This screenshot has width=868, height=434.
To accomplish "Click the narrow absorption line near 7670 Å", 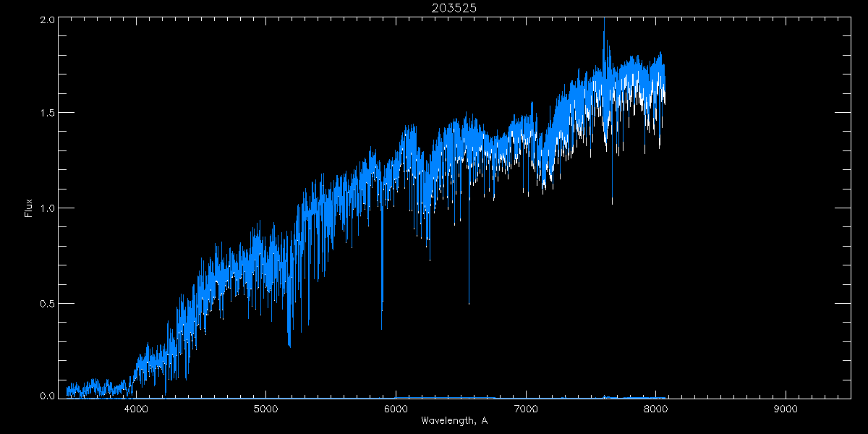I will point(612,203).
